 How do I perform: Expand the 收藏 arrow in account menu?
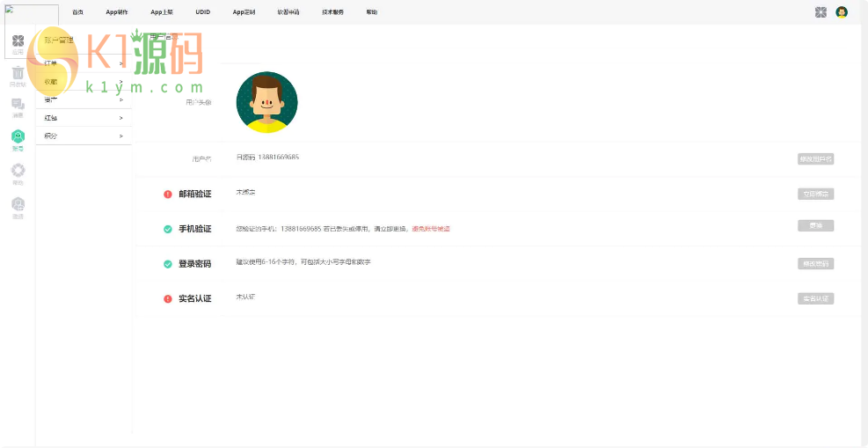pos(120,81)
